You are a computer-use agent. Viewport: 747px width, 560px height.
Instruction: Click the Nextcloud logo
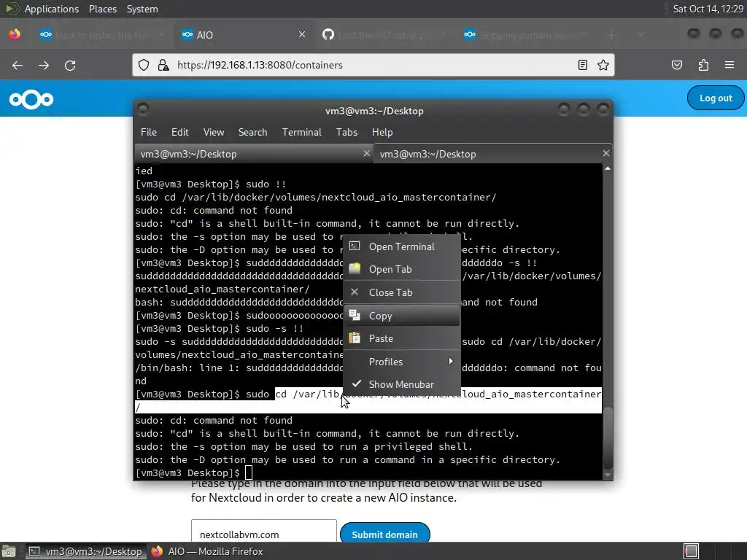(31, 99)
